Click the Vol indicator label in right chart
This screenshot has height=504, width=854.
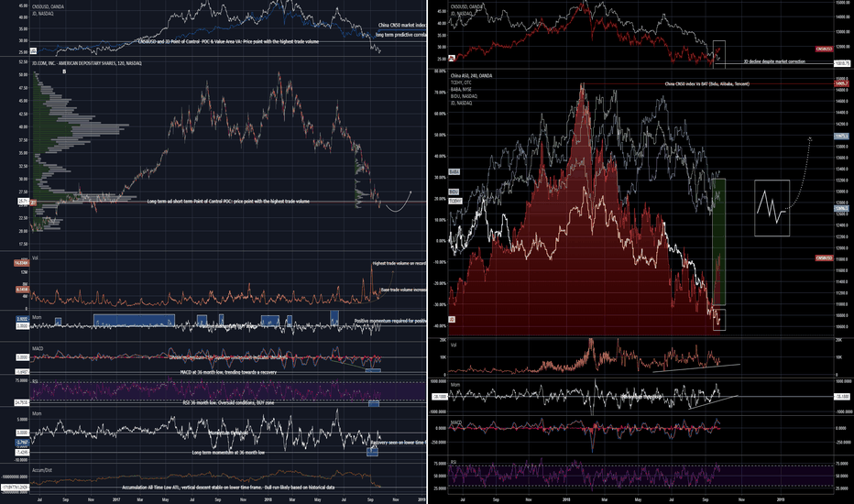click(454, 345)
